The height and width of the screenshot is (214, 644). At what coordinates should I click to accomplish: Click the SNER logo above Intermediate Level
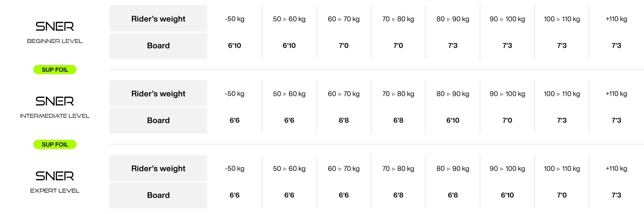click(x=55, y=101)
